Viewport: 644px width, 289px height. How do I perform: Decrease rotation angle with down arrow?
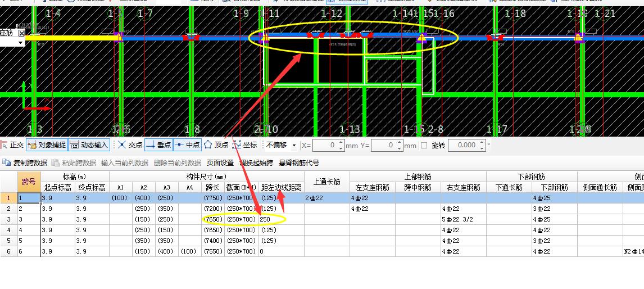(482, 148)
